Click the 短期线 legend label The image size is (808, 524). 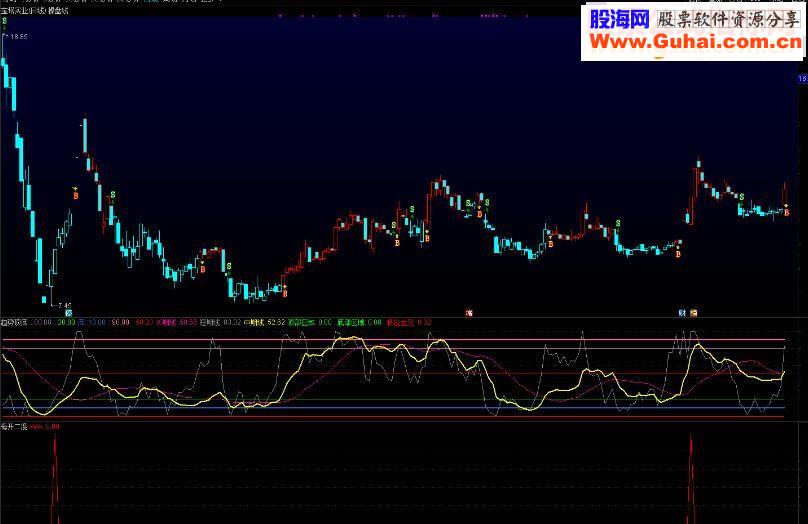210,323
